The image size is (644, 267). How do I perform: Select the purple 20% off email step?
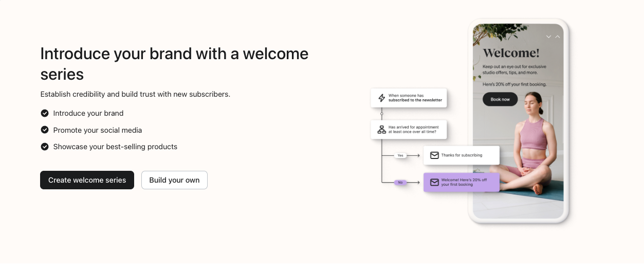pos(462,182)
